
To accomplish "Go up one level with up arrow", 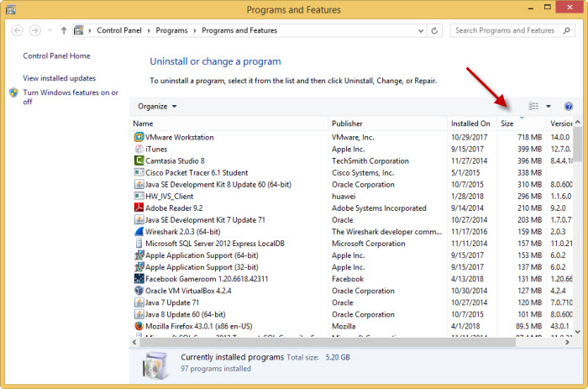I will (x=64, y=30).
